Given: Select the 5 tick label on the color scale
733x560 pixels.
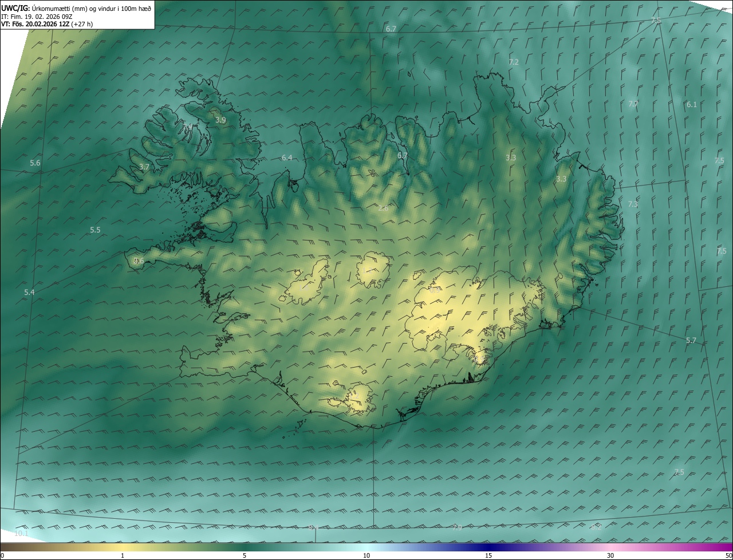Looking at the screenshot, I should pyautogui.click(x=245, y=555).
